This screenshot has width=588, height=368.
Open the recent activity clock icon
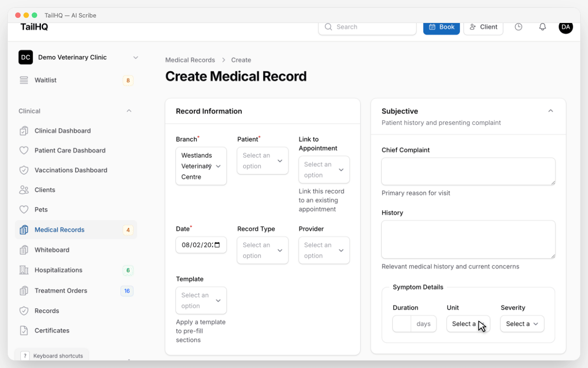pyautogui.click(x=519, y=27)
